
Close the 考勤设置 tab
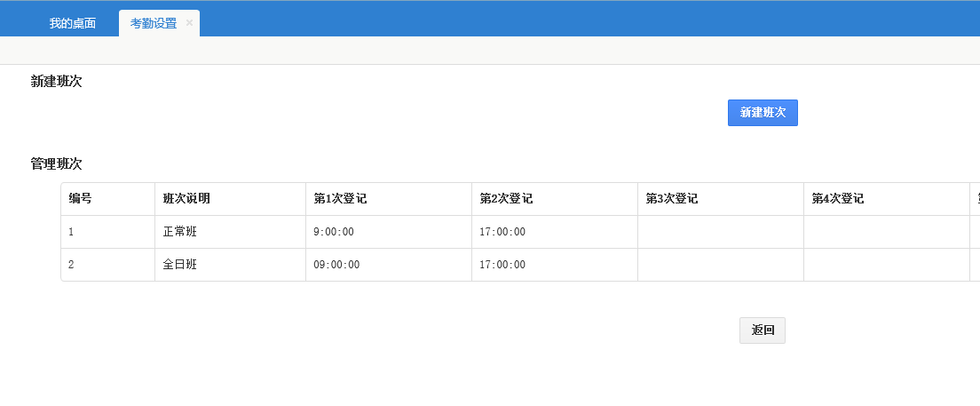click(x=189, y=23)
